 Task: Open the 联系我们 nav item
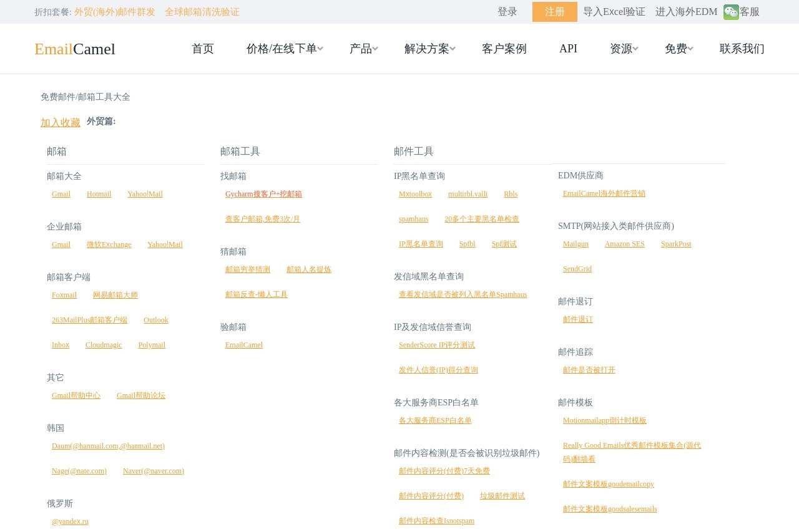pyautogui.click(x=742, y=49)
